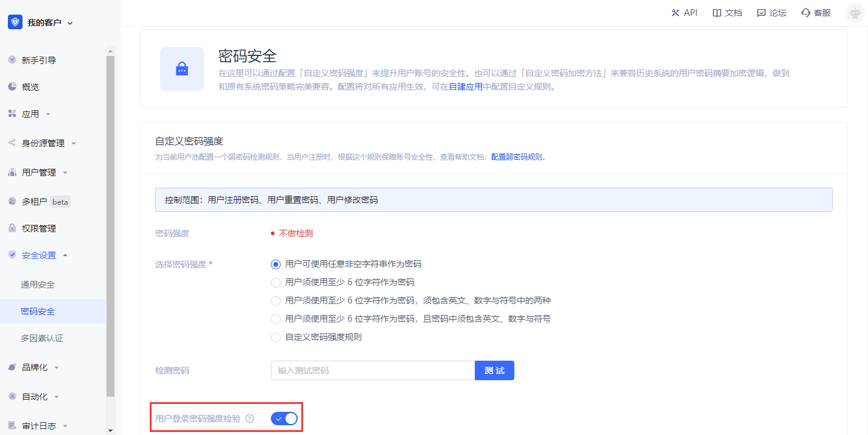Choose the 自定义密码强度规则 radio option
The width and height of the screenshot is (868, 435).
276,337
